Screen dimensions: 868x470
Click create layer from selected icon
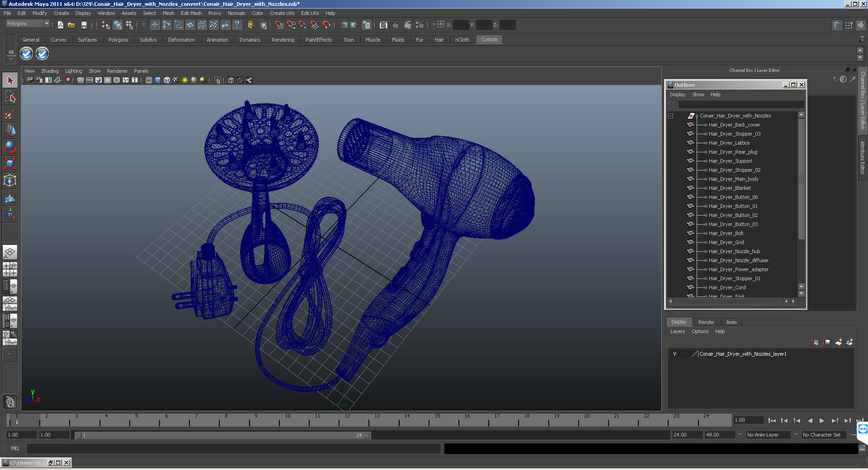pos(849,342)
